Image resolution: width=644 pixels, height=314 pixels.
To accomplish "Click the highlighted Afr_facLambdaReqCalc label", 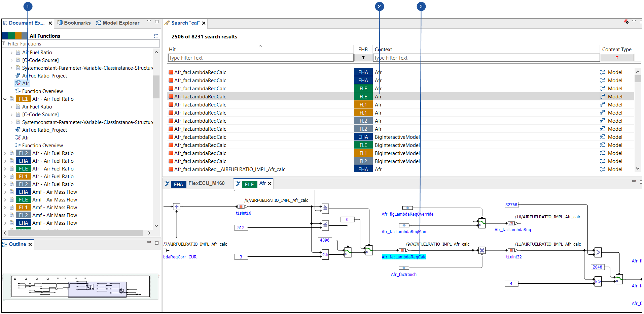I will tap(404, 257).
